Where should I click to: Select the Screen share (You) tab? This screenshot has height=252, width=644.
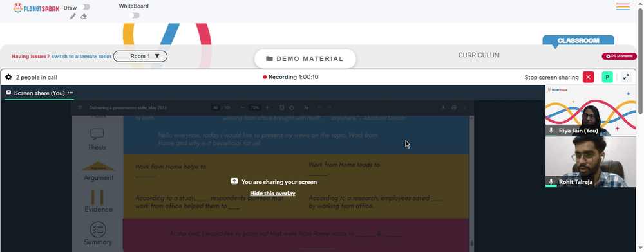(x=39, y=93)
